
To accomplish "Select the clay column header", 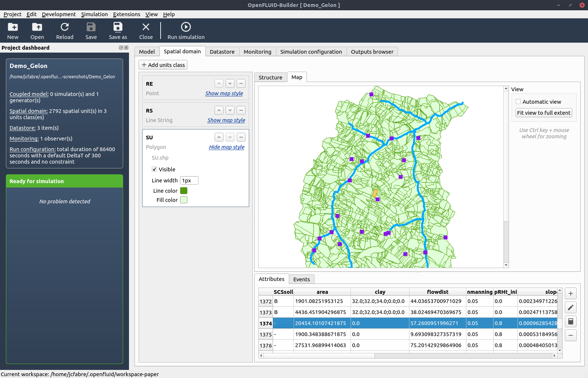I will coord(380,292).
